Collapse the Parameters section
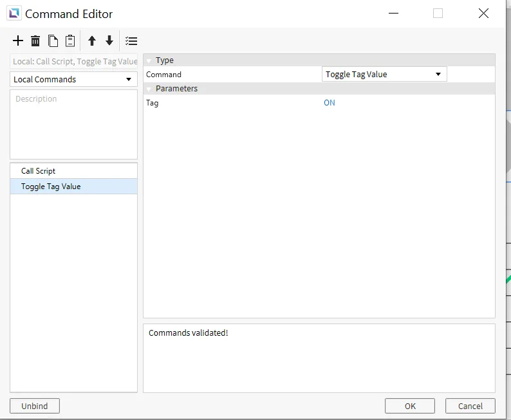This screenshot has width=511, height=420. click(149, 89)
